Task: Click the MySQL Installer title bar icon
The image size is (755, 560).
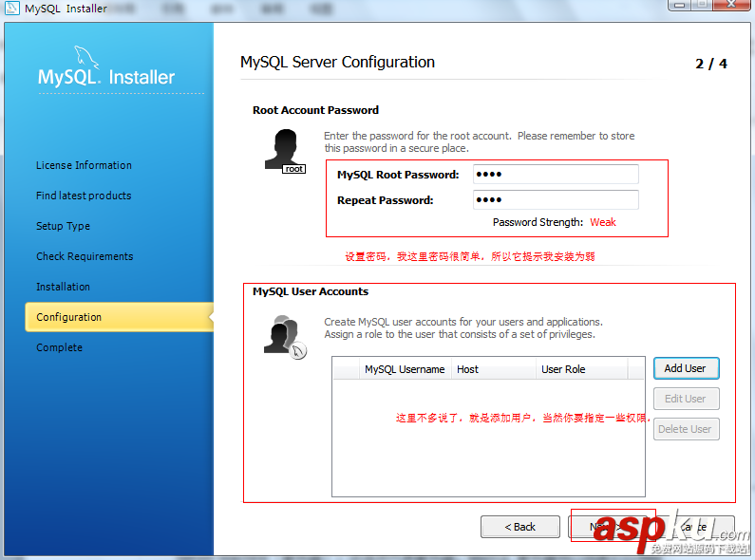Action: tap(12, 8)
